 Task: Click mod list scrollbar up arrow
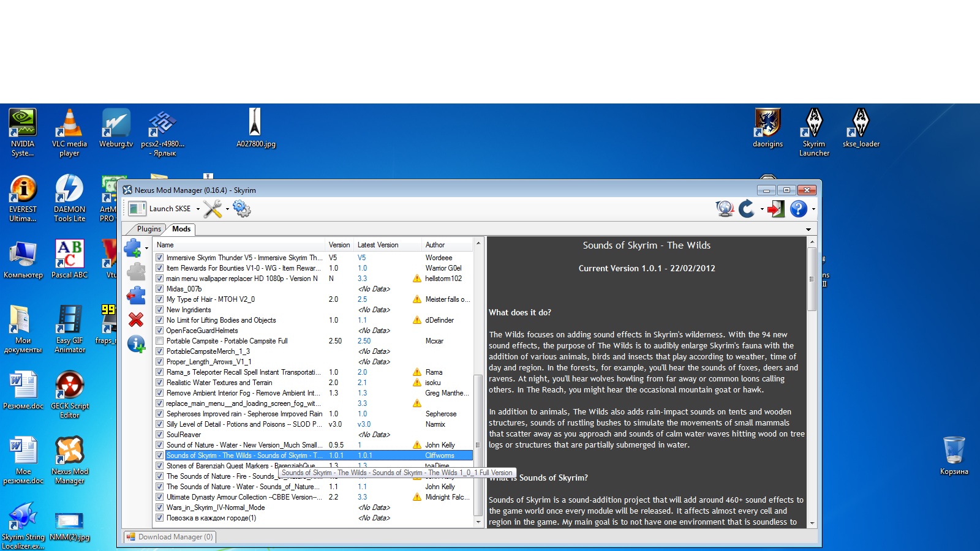(x=478, y=243)
